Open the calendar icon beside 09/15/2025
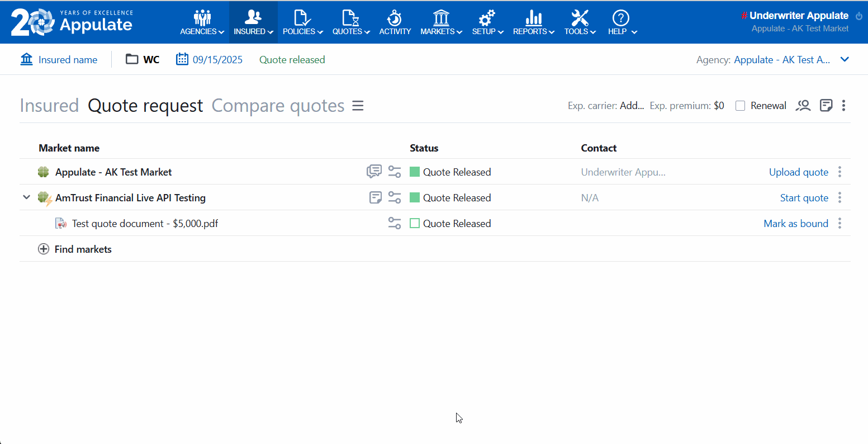This screenshot has width=868, height=444. 182,59
